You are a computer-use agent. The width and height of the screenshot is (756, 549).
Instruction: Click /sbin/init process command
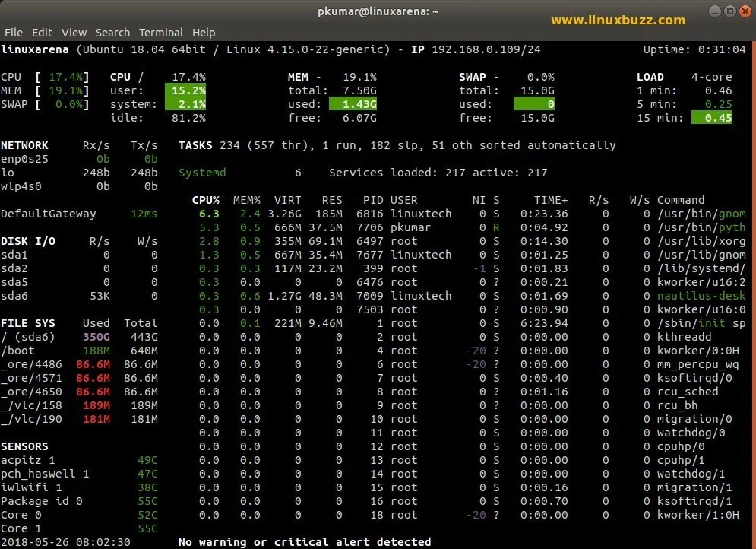701,323
